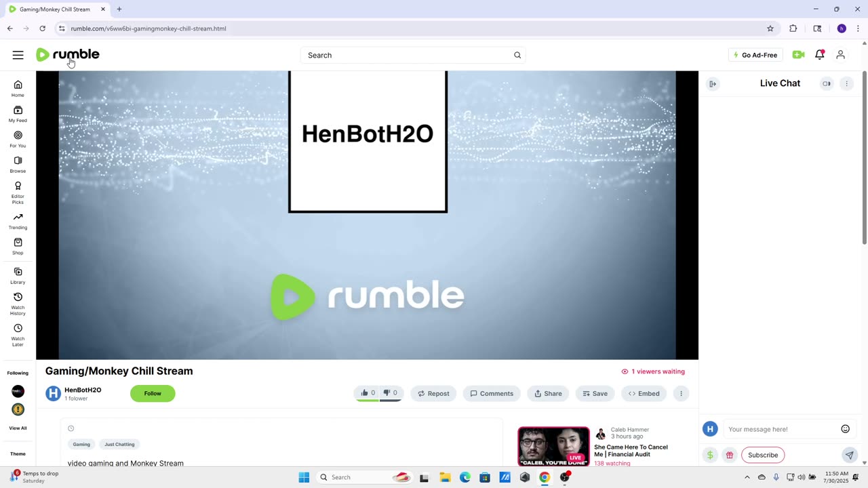Dislike the video with thumbs down
The width and height of the screenshot is (868, 488).
tap(391, 393)
